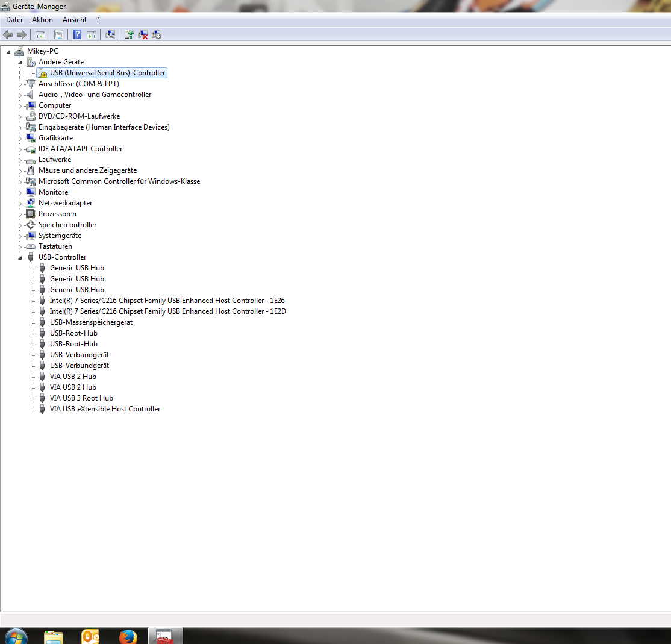This screenshot has width=671, height=644.
Task: Click the Disable device down-arrow icon
Action: click(156, 35)
